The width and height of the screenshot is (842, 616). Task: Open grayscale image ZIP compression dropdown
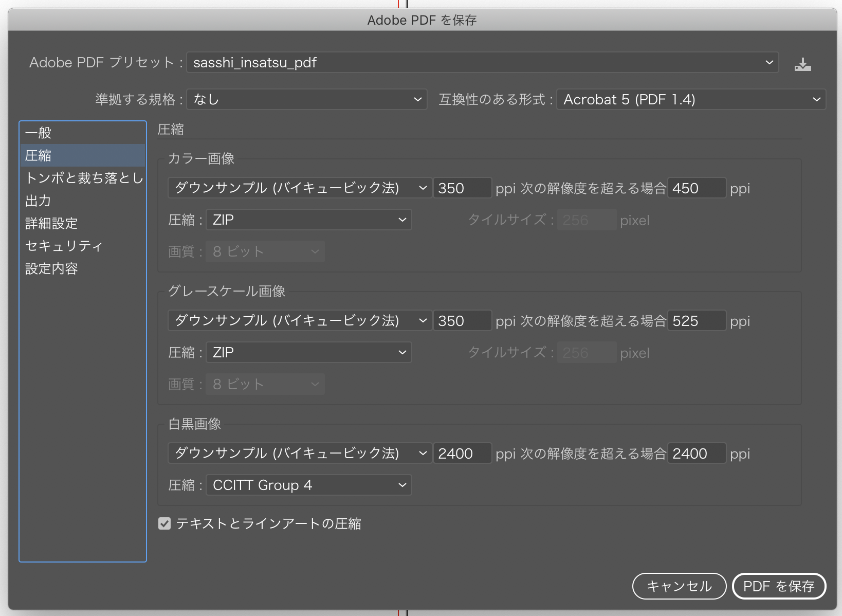[309, 352]
